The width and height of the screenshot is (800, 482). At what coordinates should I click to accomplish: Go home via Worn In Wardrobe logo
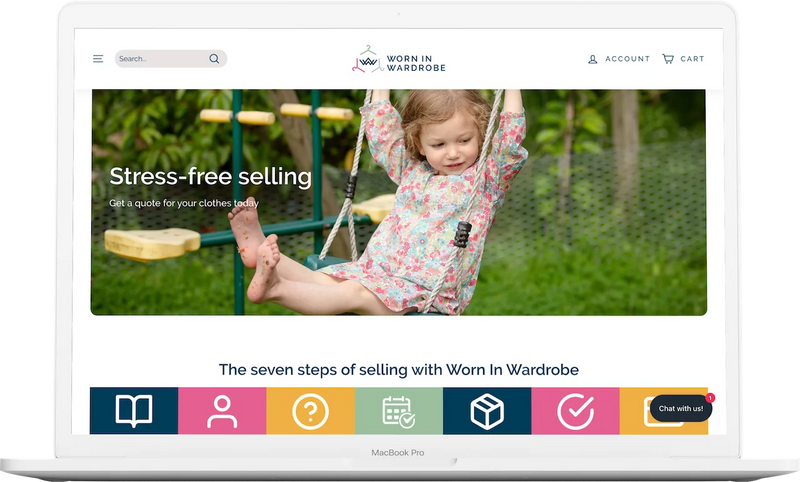398,60
